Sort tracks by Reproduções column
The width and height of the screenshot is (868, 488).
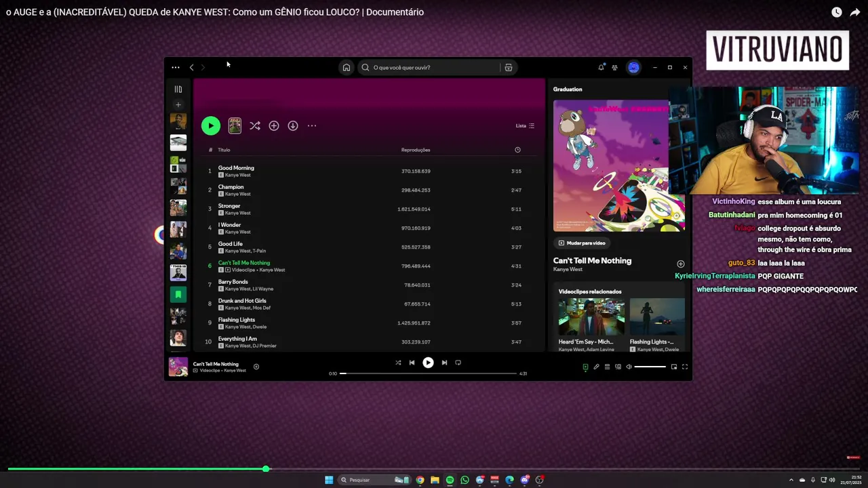(x=416, y=150)
